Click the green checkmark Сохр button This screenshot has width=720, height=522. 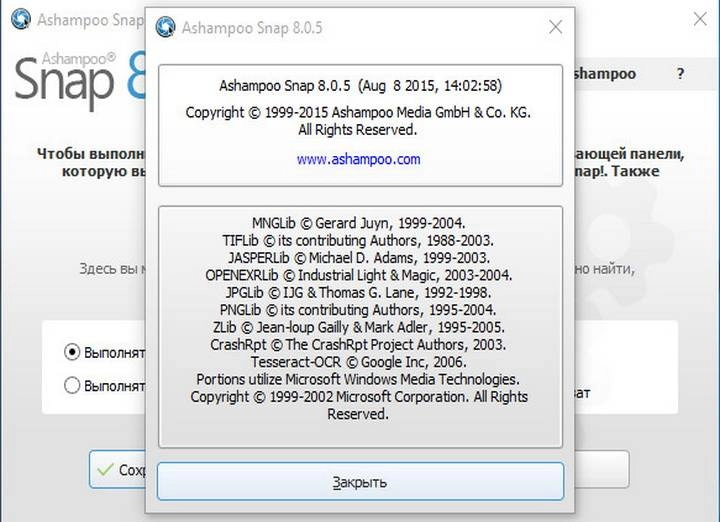118,469
